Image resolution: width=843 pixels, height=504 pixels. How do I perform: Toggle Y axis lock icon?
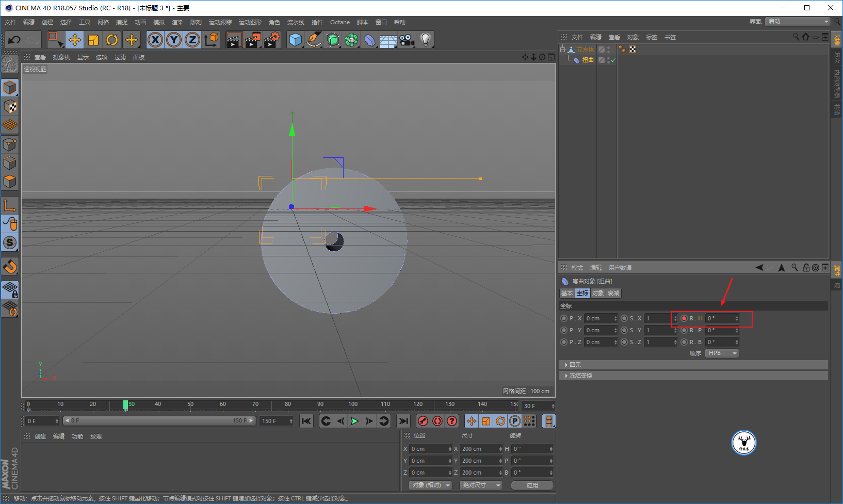pos(174,40)
